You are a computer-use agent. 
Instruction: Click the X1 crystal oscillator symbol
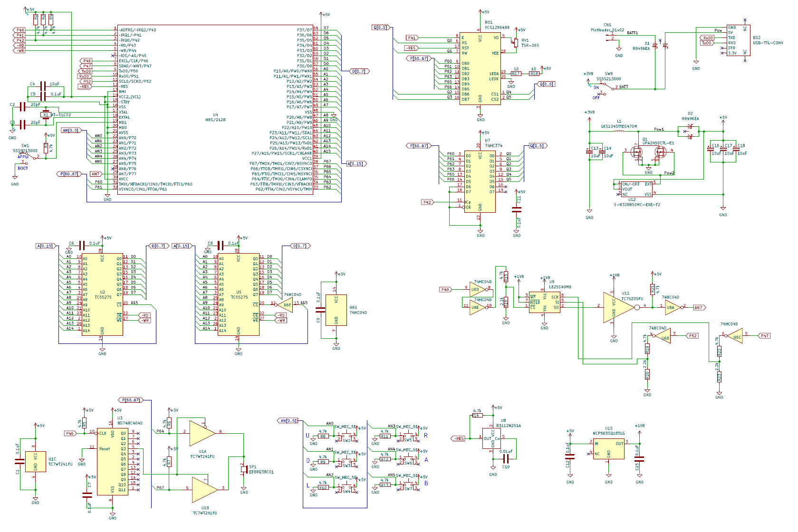pos(46,114)
